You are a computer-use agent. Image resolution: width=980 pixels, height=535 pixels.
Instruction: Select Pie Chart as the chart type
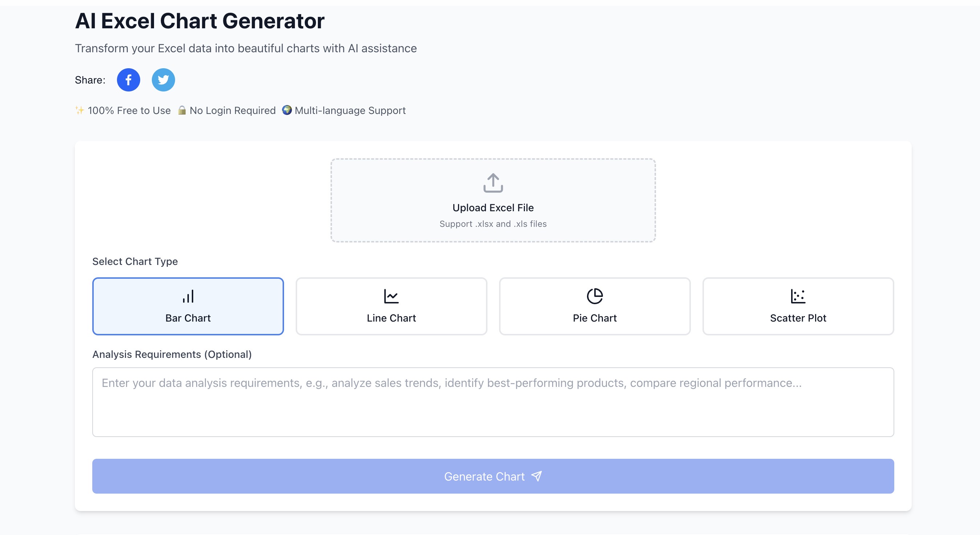click(594, 306)
